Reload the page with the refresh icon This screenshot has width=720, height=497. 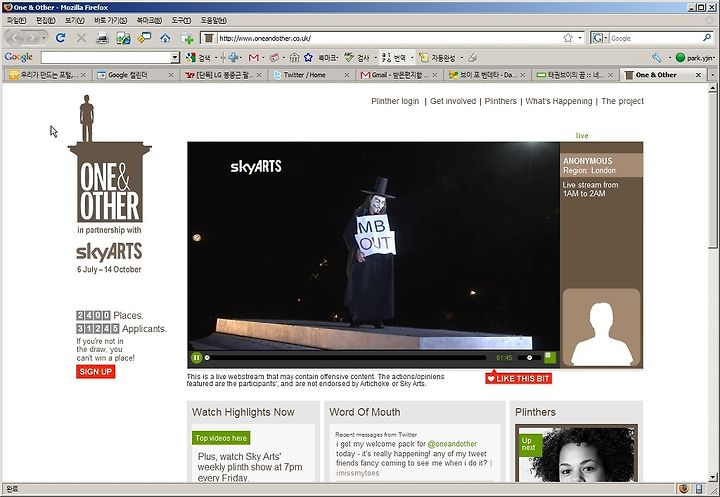[60, 38]
